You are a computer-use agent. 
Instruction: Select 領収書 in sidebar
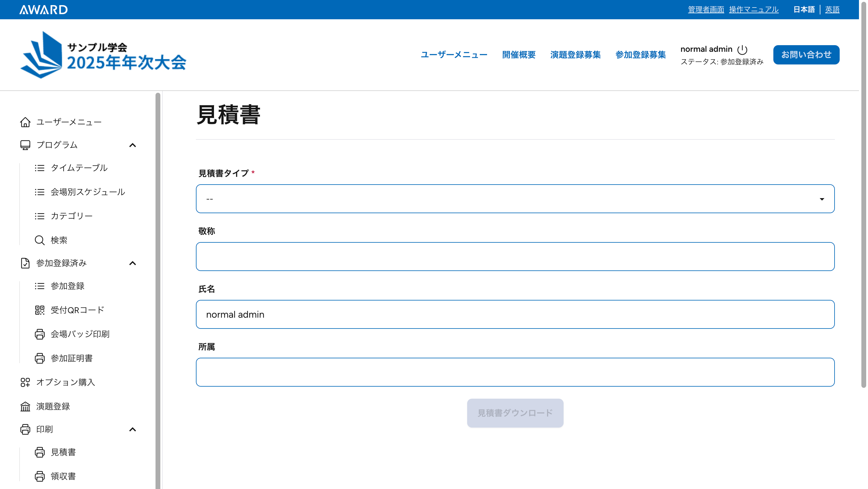point(63,477)
